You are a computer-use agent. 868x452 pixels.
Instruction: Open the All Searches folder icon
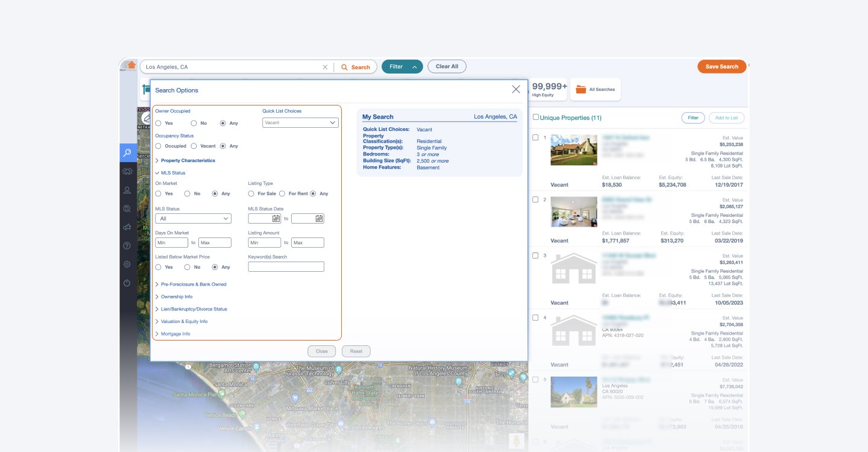point(580,89)
